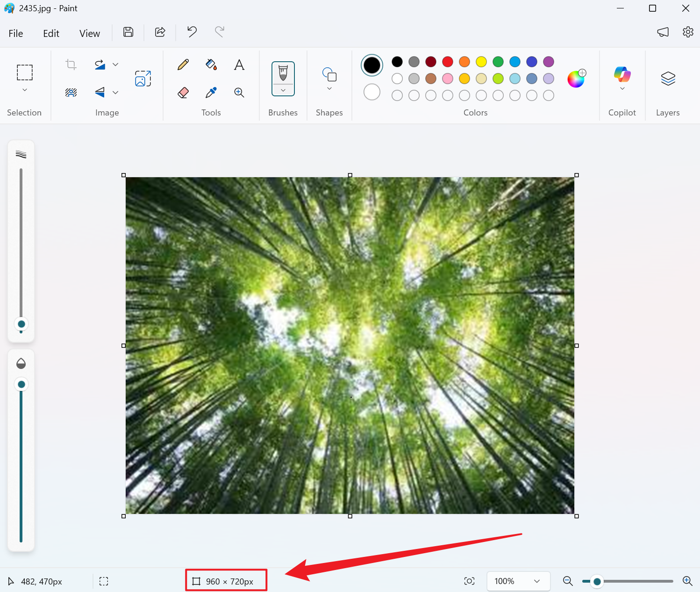The height and width of the screenshot is (592, 700).
Task: Select the Fill bucket tool
Action: (x=211, y=65)
